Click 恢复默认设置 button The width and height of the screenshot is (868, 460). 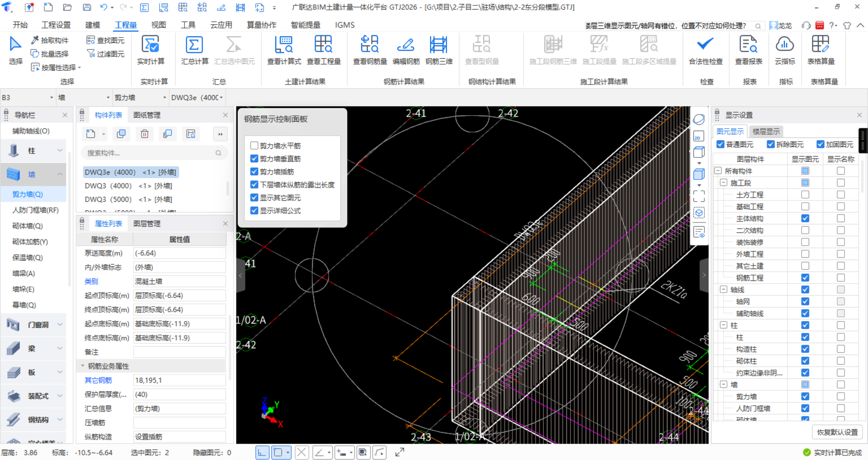tap(837, 432)
